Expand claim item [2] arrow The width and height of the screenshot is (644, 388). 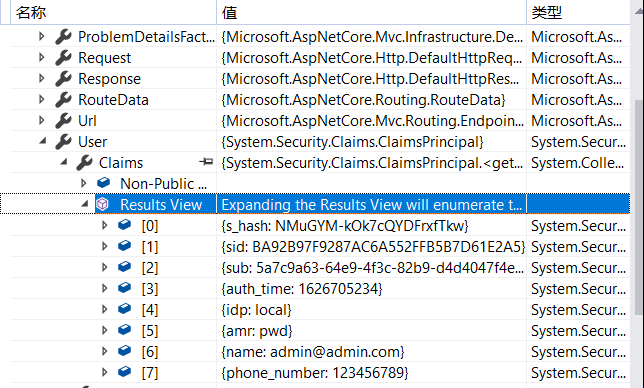104,267
